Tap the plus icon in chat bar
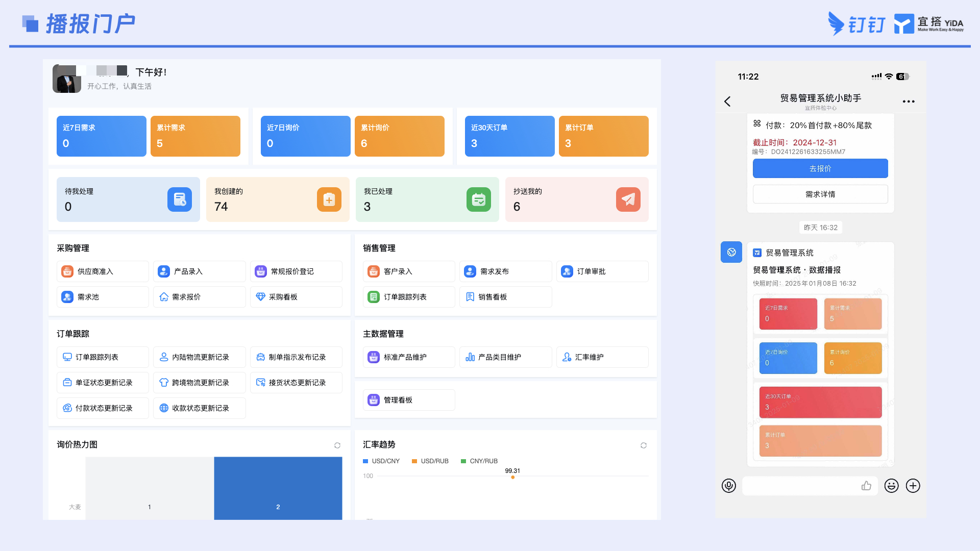Screen dimensions: 980x551 [913, 486]
